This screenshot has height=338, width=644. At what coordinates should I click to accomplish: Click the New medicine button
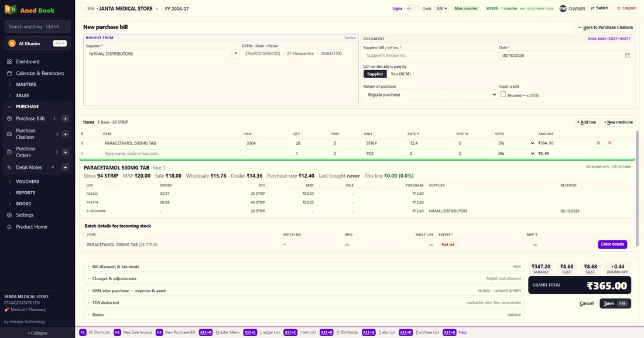(619, 122)
